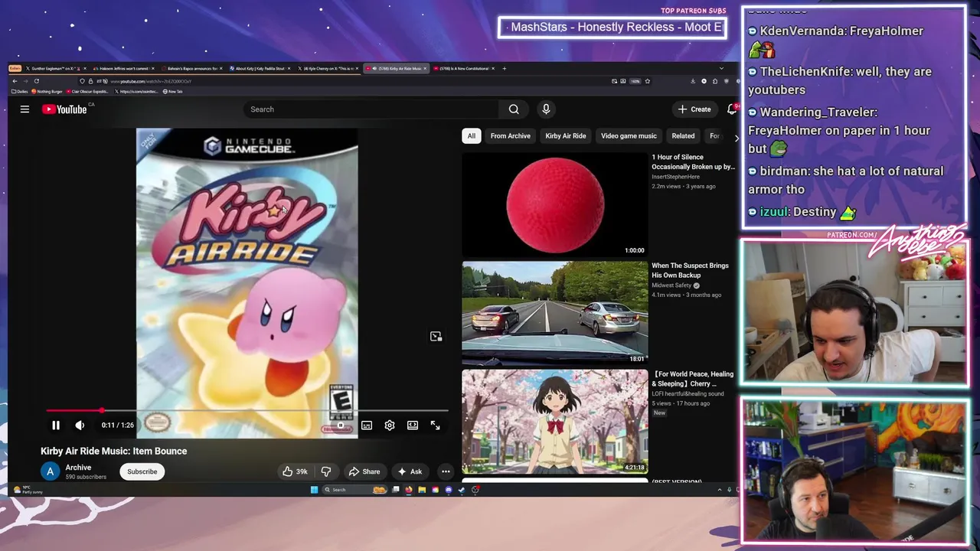Open 1 Hour of Silence video thumbnail
Image resolution: width=980 pixels, height=551 pixels.
(554, 205)
